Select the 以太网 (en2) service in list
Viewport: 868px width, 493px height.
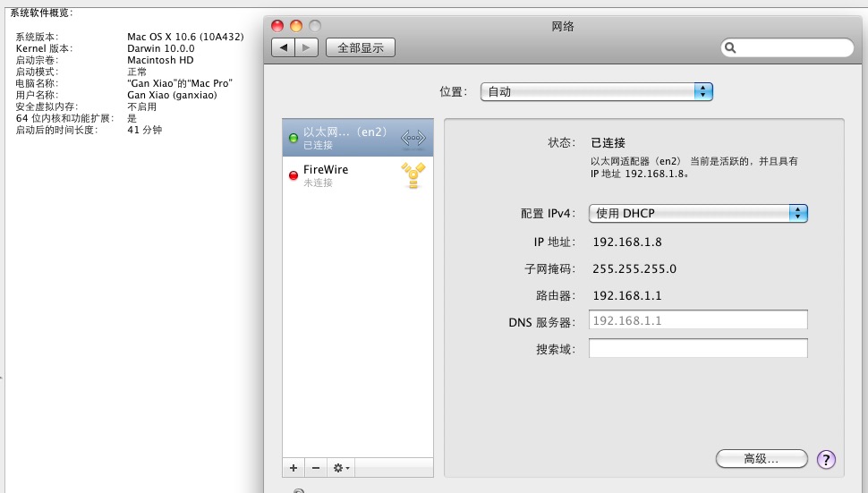(x=358, y=138)
